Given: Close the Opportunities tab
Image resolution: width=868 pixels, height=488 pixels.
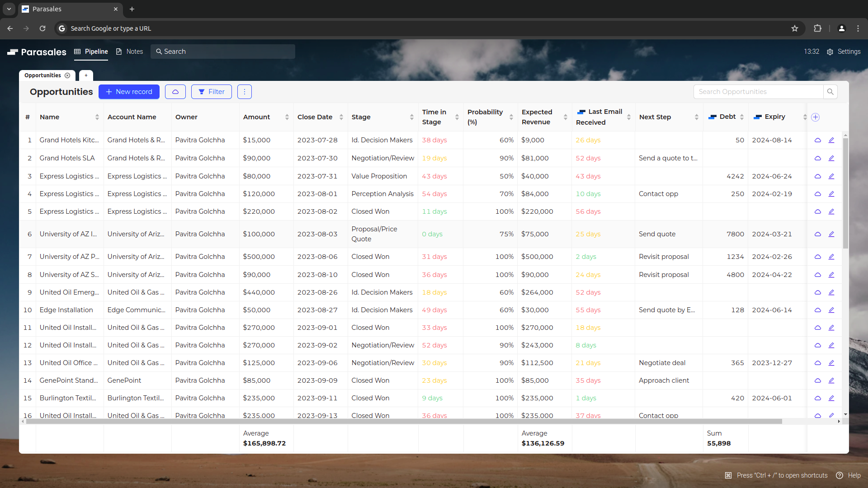Looking at the screenshot, I should (67, 75).
